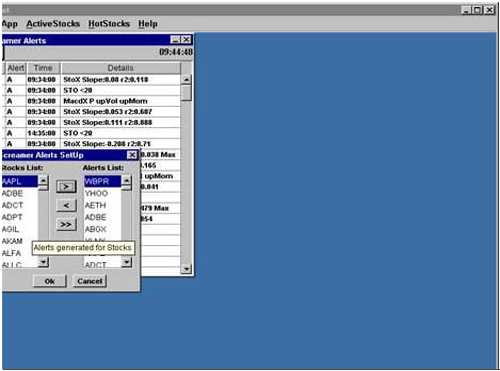The width and height of the screenshot is (500, 371).
Task: Select row 'MacdX P upVol upMom'
Action: (93, 101)
